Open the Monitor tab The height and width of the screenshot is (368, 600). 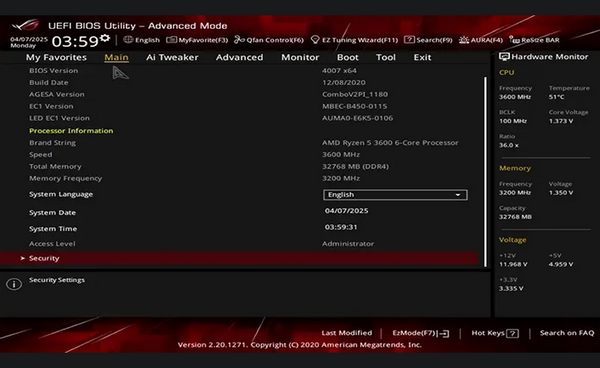300,57
